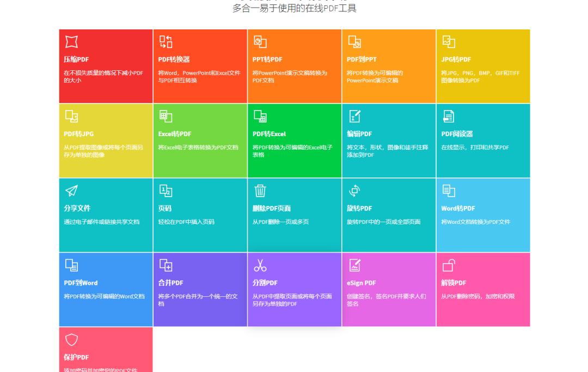Click the 分割PDF scissors icon

(x=260, y=265)
